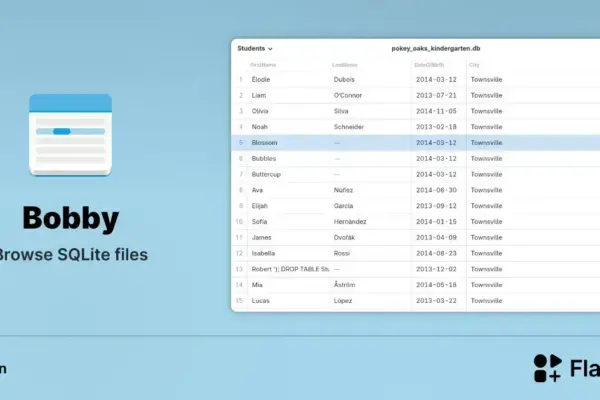Image resolution: width=600 pixels, height=400 pixels.
Task: Click date '2014-11-05' in Olivia's row
Action: point(436,111)
